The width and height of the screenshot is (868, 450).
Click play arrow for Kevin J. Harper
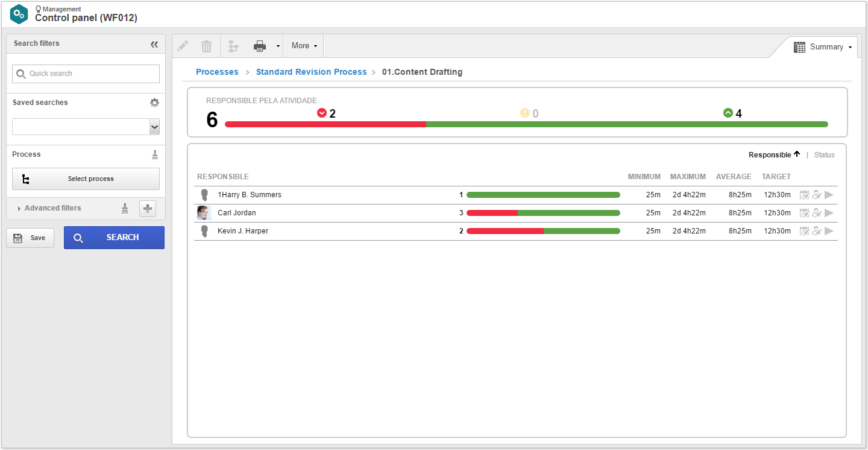829,231
